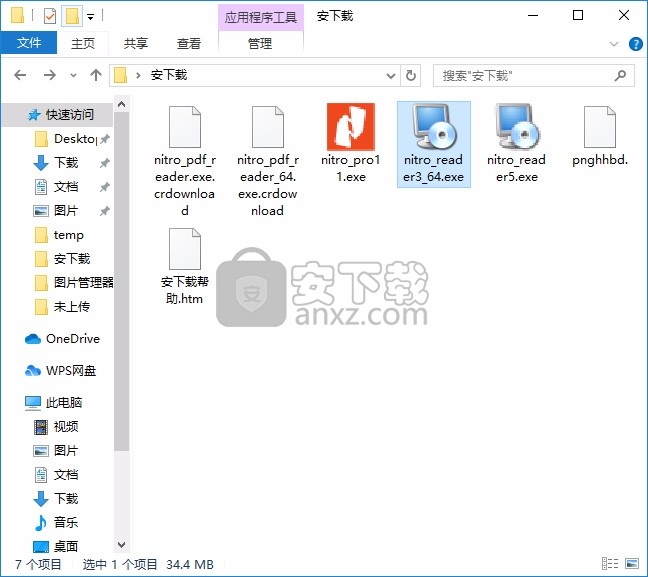
Task: Go up one folder level
Action: click(x=96, y=75)
